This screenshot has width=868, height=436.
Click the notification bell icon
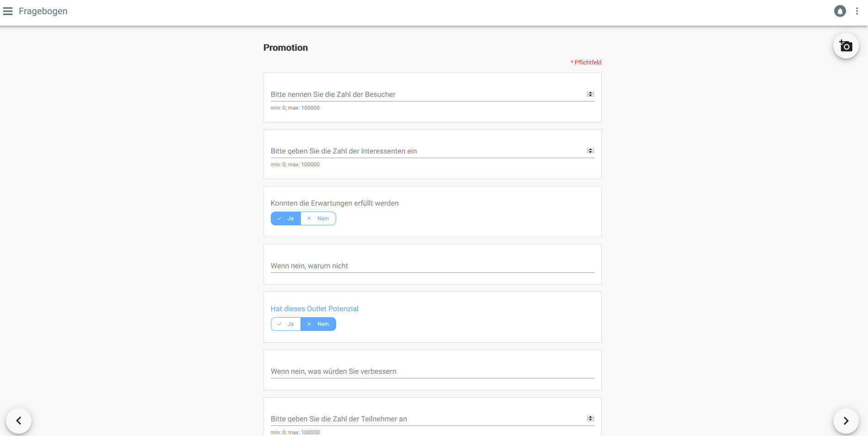[x=840, y=11]
